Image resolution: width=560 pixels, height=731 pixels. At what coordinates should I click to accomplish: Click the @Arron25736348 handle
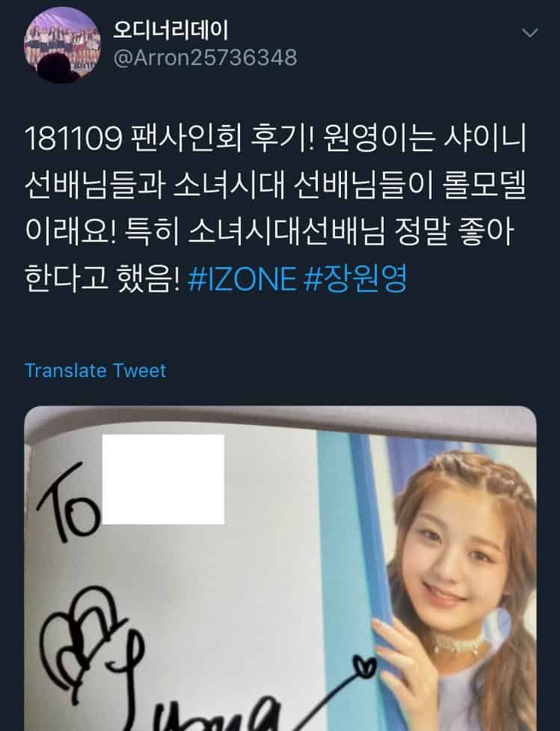pos(205,58)
